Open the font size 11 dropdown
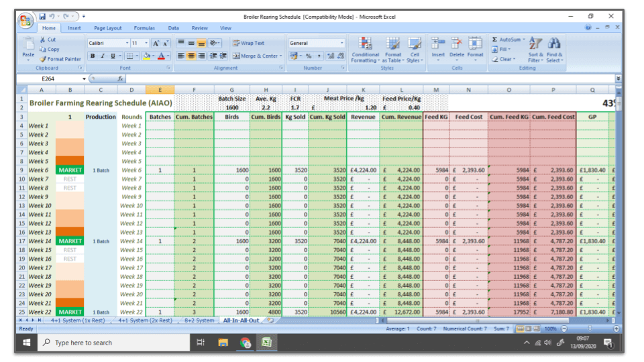644x362 pixels. click(146, 43)
